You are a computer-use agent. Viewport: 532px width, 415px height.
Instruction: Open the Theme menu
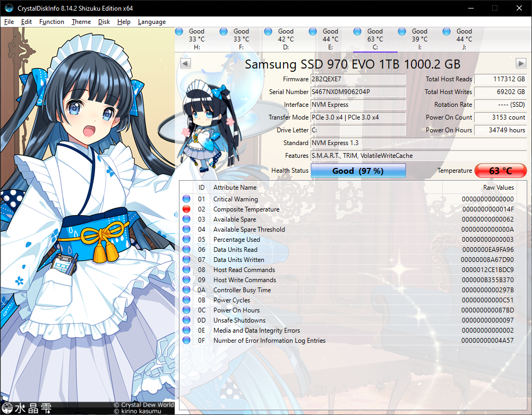point(81,22)
